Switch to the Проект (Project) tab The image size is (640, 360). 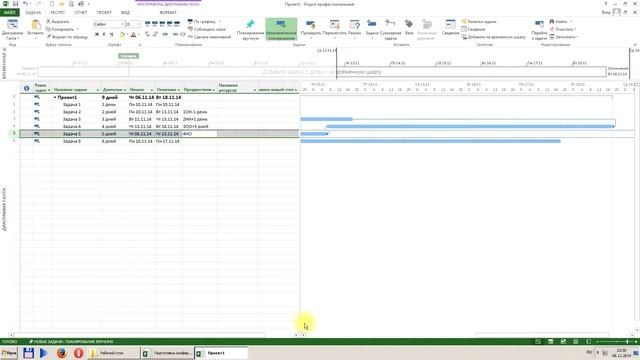pos(104,12)
